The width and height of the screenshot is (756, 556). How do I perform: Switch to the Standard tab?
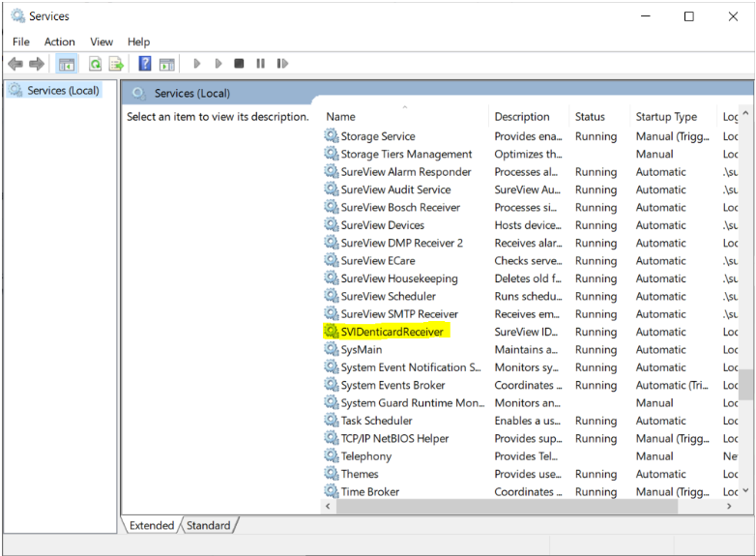(208, 525)
